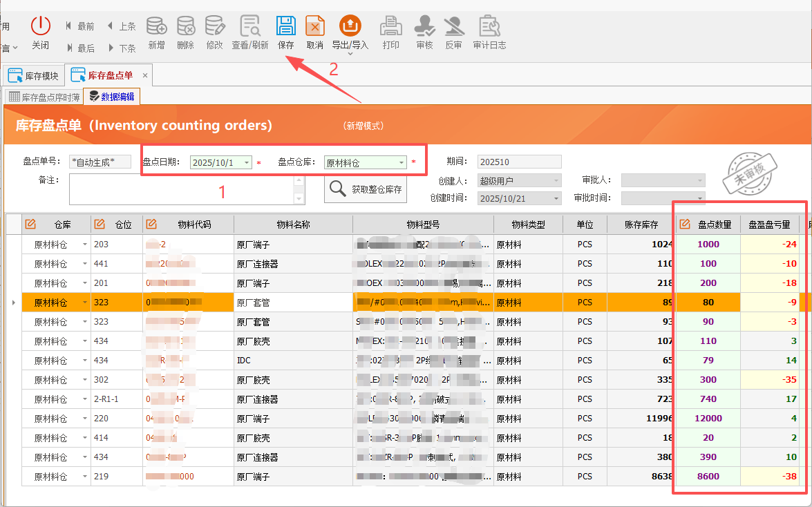Open the 盘点日期 date picker
This screenshot has height=507, width=812.
247,162
